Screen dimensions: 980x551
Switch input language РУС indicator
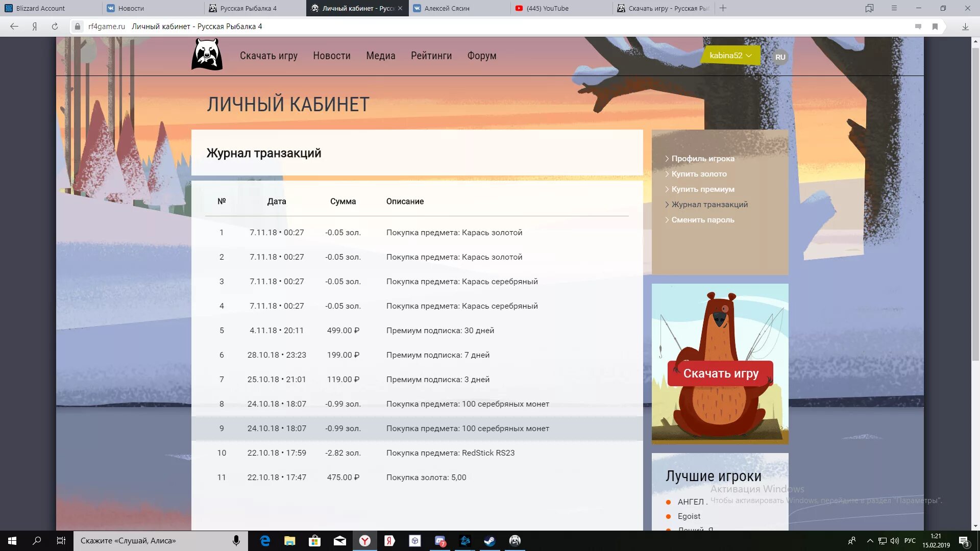click(910, 541)
